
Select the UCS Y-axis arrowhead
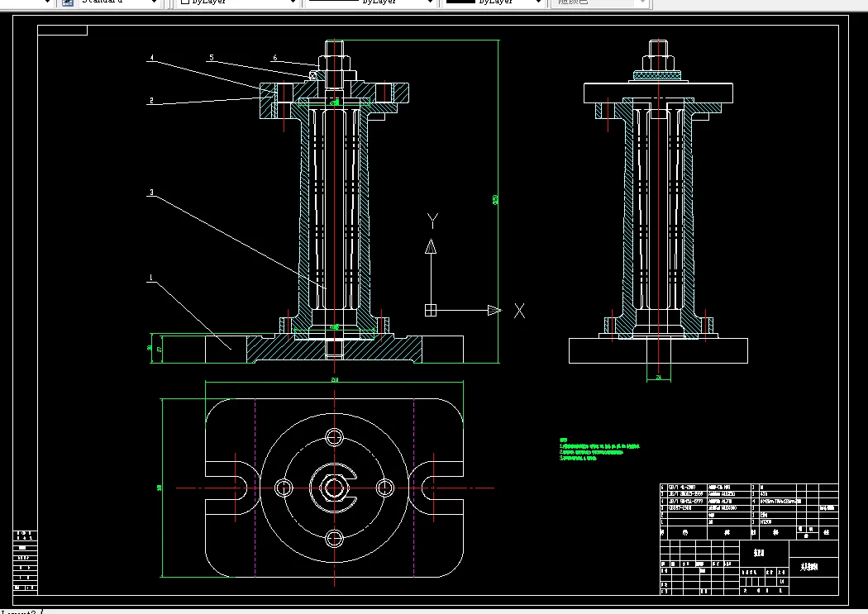click(x=431, y=247)
